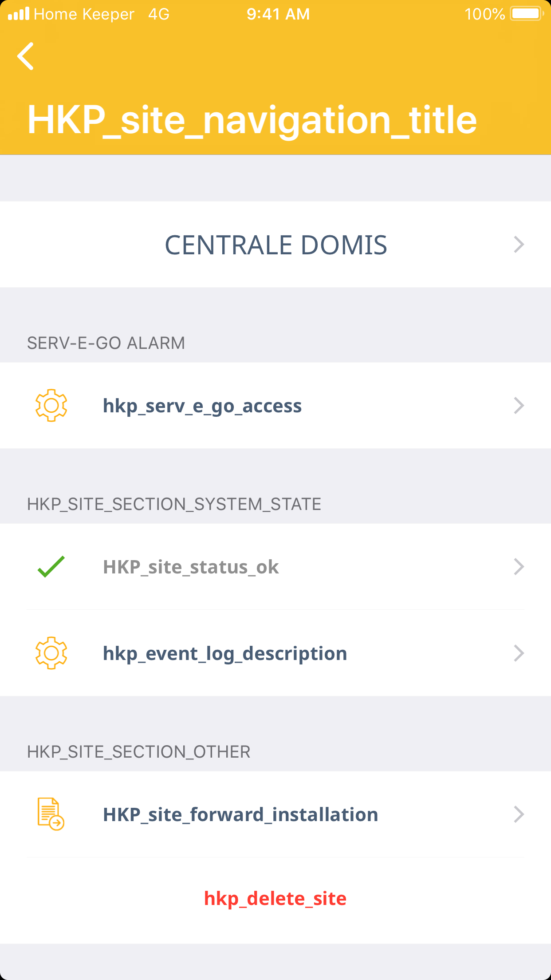Tap the battery indicator in status bar
Screen dimensions: 551x980
click(x=526, y=14)
